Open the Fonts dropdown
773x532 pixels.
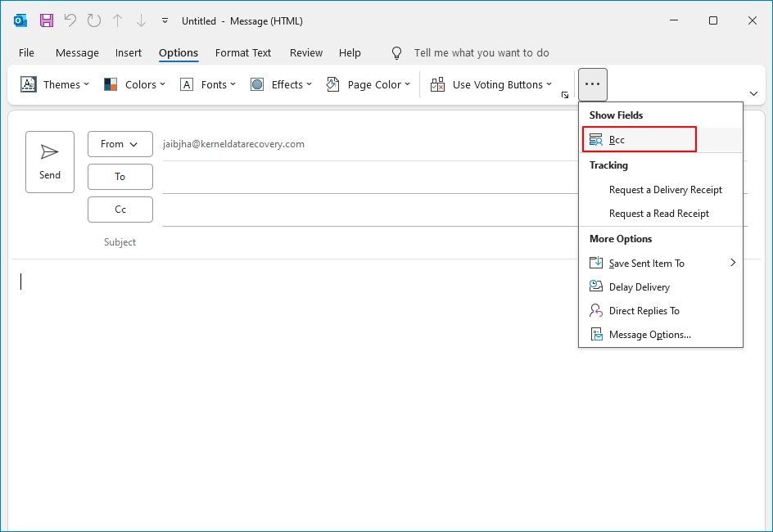coord(208,85)
